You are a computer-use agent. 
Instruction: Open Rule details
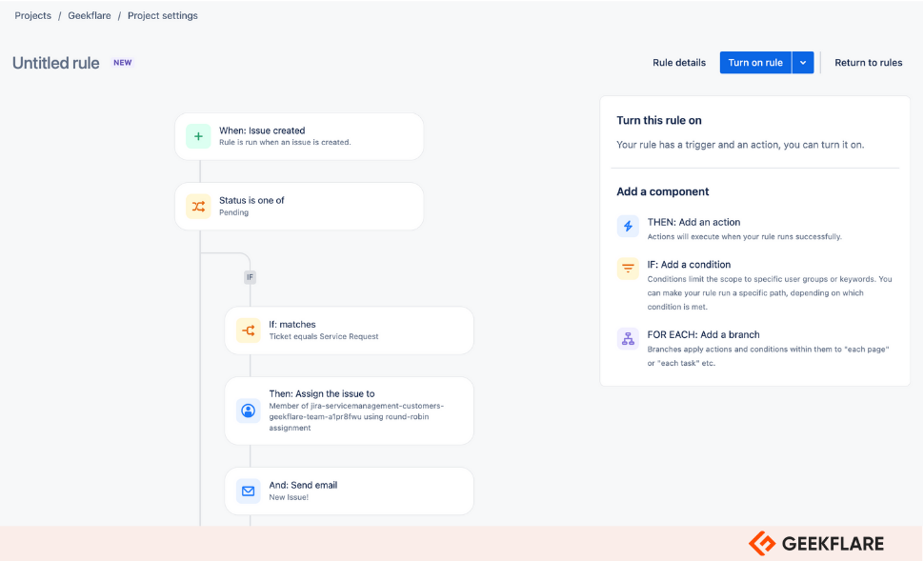tap(679, 63)
